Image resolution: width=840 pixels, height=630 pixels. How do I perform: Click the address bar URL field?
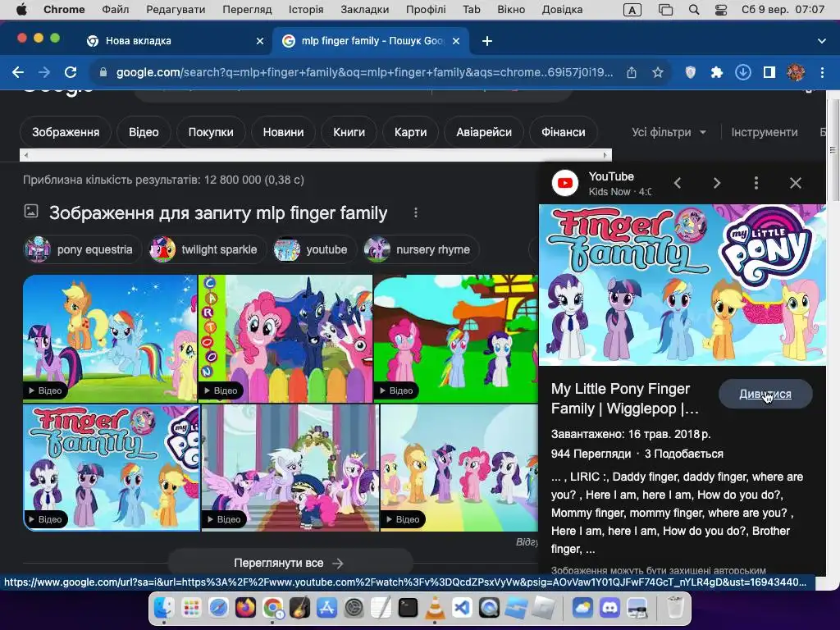pos(364,72)
